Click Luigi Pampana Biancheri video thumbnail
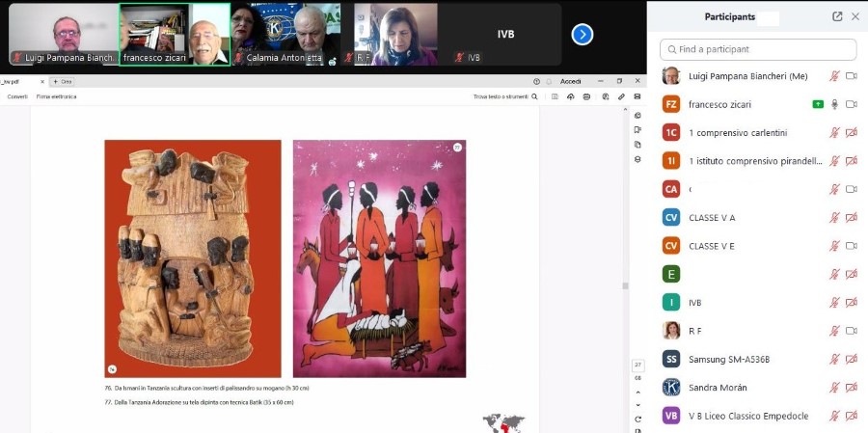This screenshot has height=433, width=868. (63, 35)
